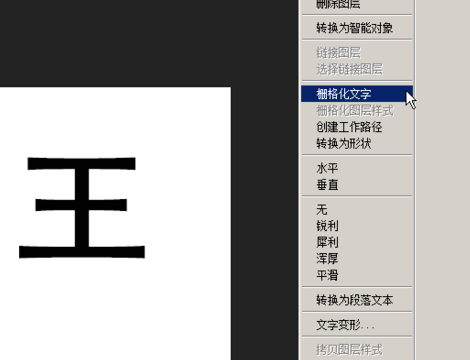Choose 转换为形状 option
This screenshot has width=470, height=360.
(357, 144)
